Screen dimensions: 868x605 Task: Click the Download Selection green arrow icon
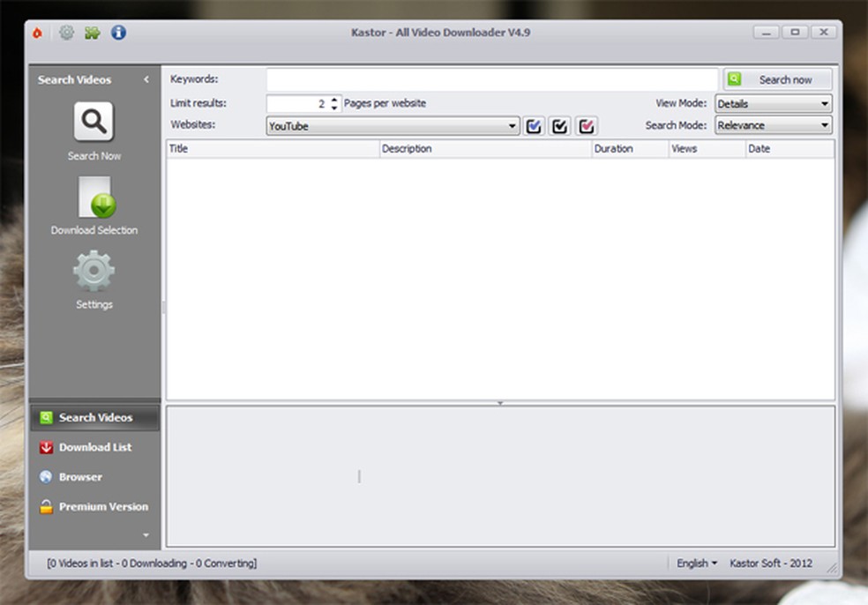pyautogui.click(x=96, y=198)
